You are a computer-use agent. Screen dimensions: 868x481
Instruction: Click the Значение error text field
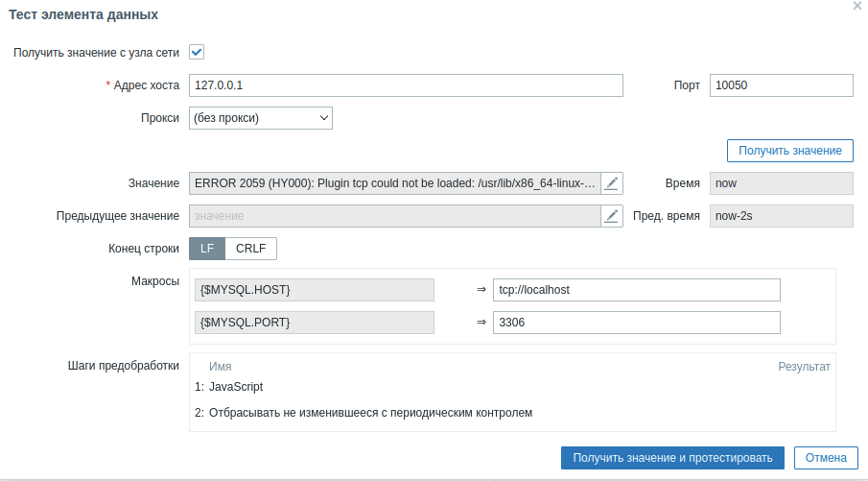point(394,183)
